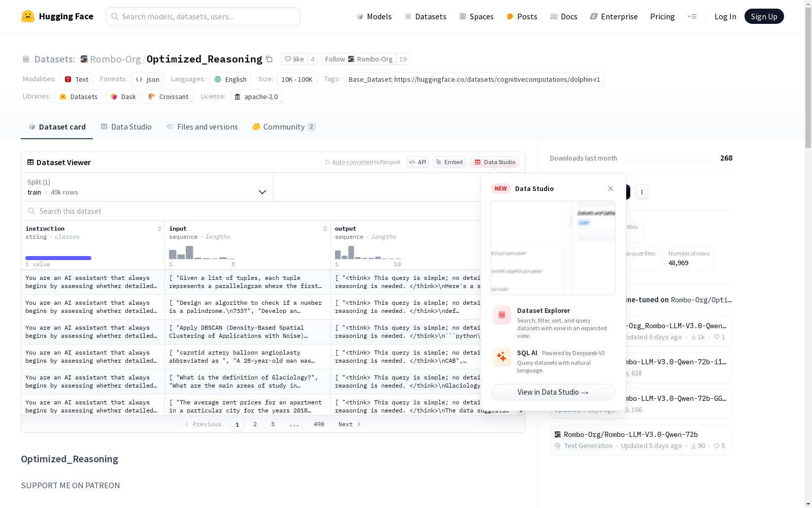Sort the input column
Image resolution: width=812 pixels, height=508 pixels.
pos(325,229)
